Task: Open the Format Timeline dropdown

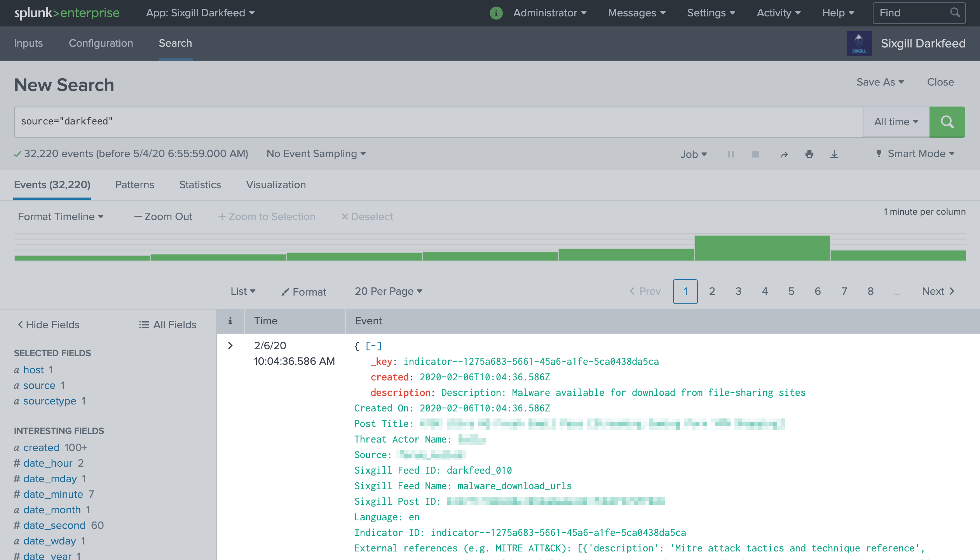Action: pos(61,217)
